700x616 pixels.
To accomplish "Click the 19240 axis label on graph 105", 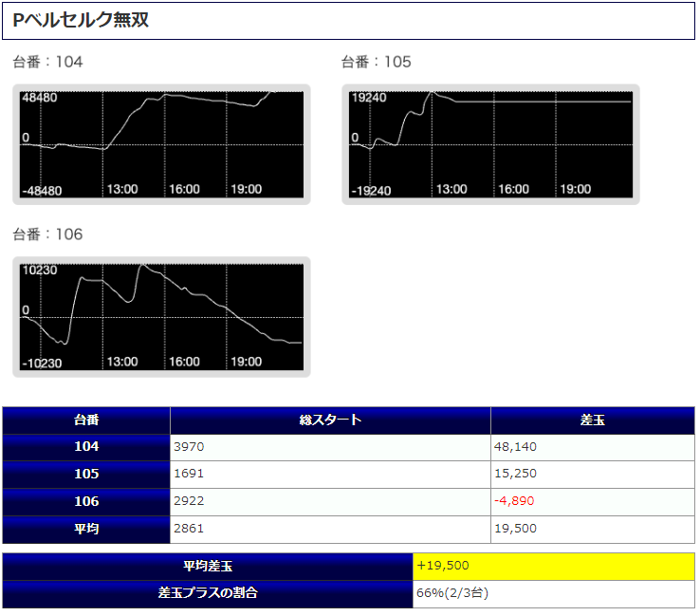I will pyautogui.click(x=369, y=98).
